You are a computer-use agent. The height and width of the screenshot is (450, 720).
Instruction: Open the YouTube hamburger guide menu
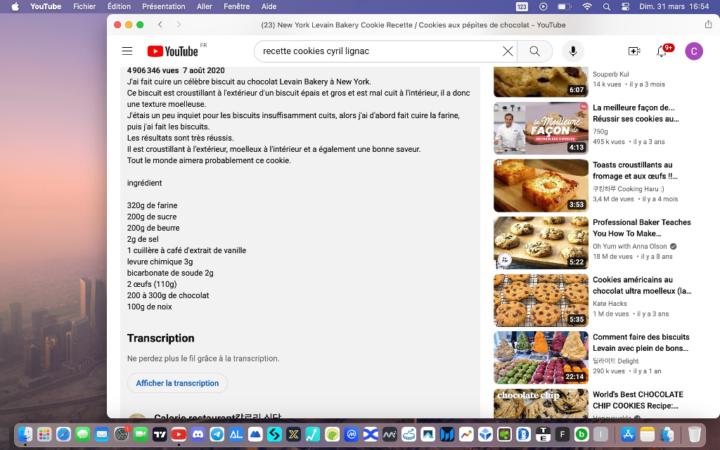tap(127, 51)
